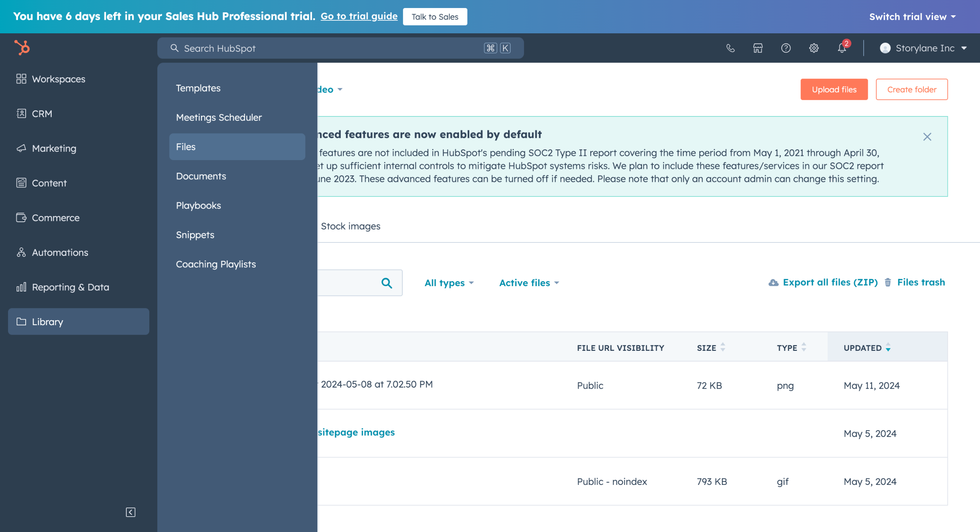Collapse the sidebar navigation arrow icon
Viewport: 980px width, 532px height.
(131, 512)
